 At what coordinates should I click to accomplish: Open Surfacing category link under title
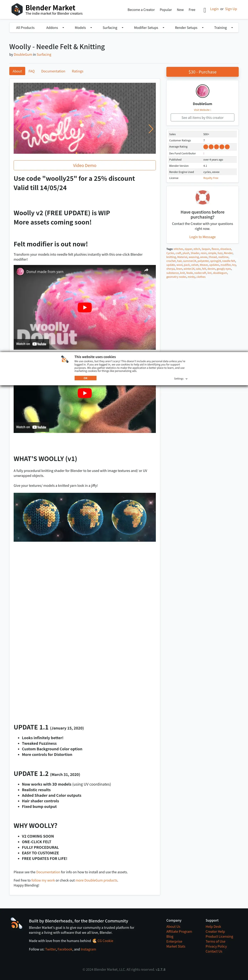(x=44, y=54)
